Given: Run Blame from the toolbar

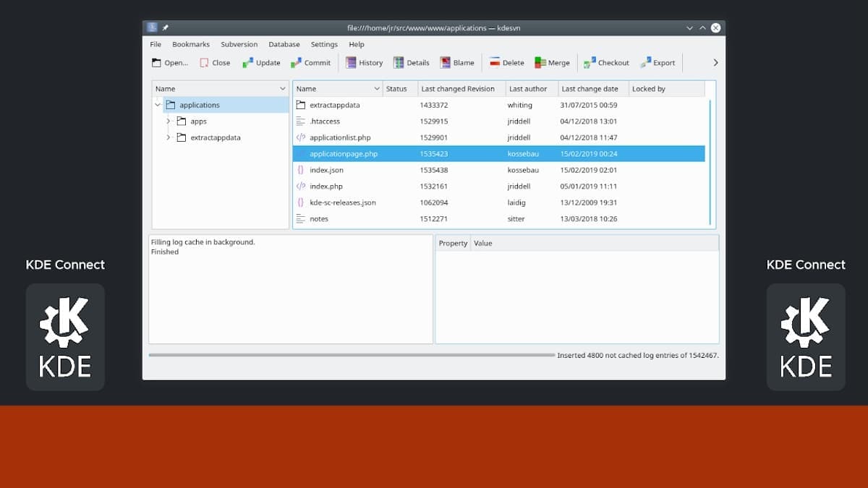Looking at the screenshot, I should (x=446, y=63).
